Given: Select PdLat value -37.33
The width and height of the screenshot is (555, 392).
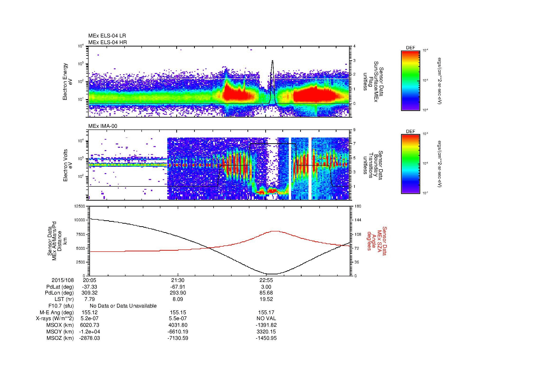Looking at the screenshot, I should [x=89, y=287].
